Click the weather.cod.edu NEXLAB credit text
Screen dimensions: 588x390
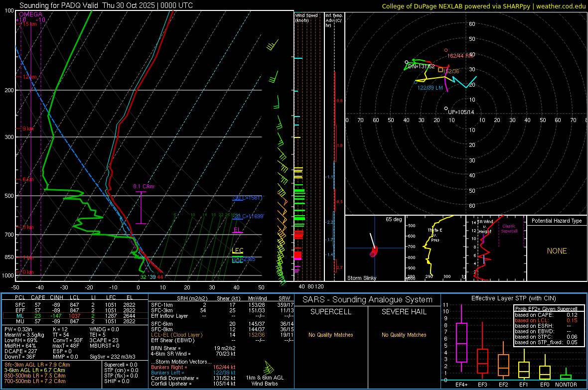coord(484,6)
